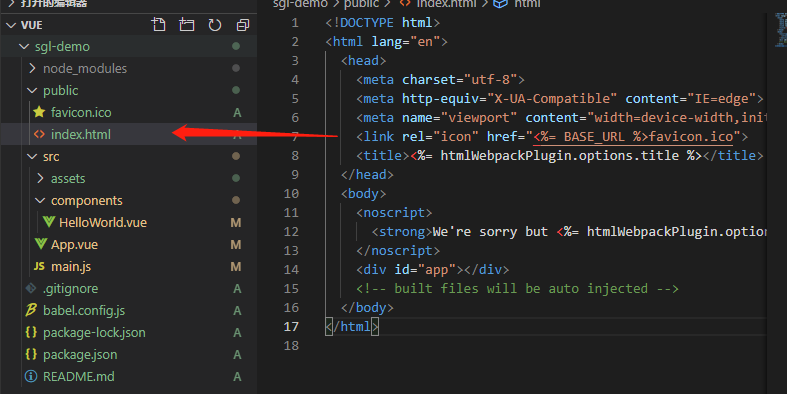This screenshot has width=787, height=394.
Task: Click the braces icon beside package.json
Action: (31, 354)
